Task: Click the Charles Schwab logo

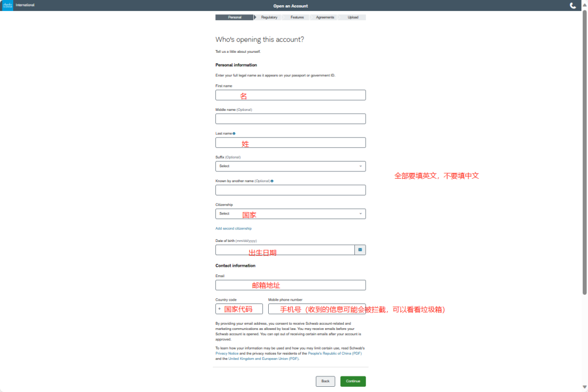Action: pyautogui.click(x=7, y=5)
